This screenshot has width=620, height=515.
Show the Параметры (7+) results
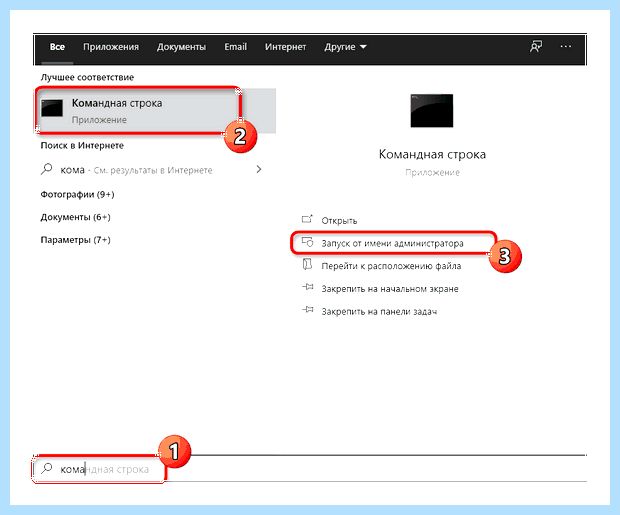point(75,240)
